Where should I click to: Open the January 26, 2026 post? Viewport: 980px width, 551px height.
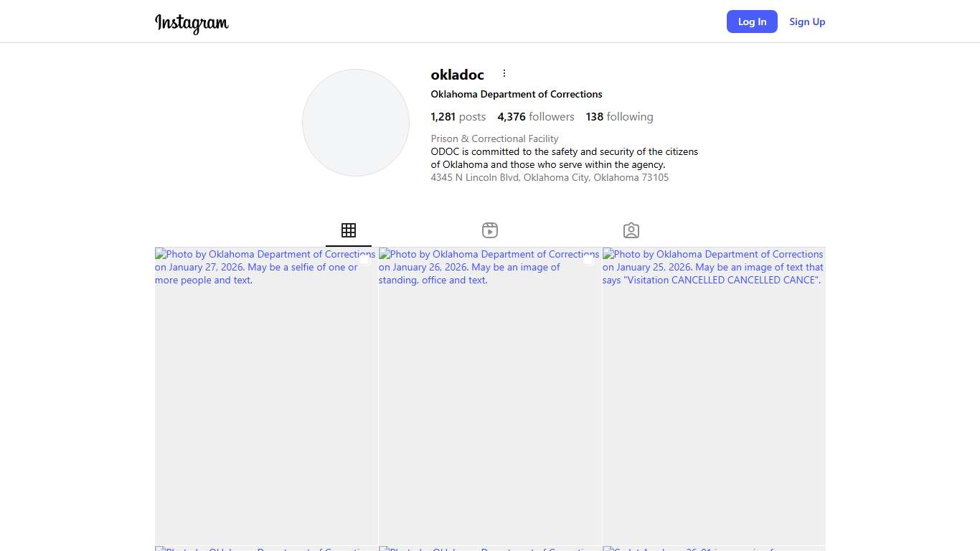(x=490, y=396)
